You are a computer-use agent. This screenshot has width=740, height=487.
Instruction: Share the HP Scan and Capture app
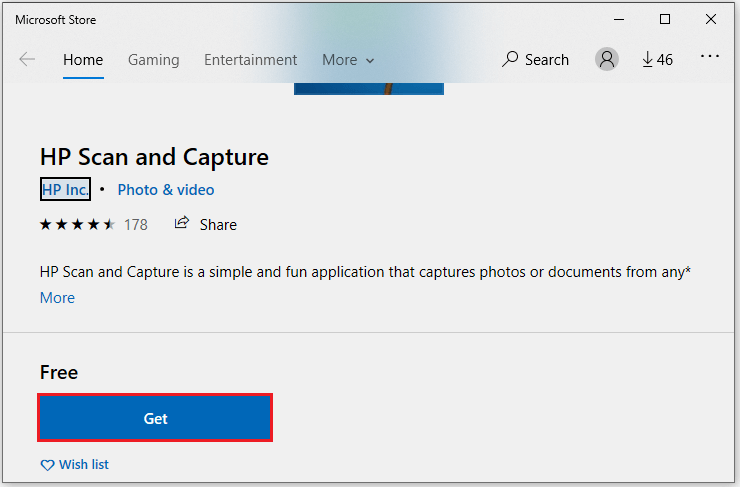pyautogui.click(x=205, y=224)
